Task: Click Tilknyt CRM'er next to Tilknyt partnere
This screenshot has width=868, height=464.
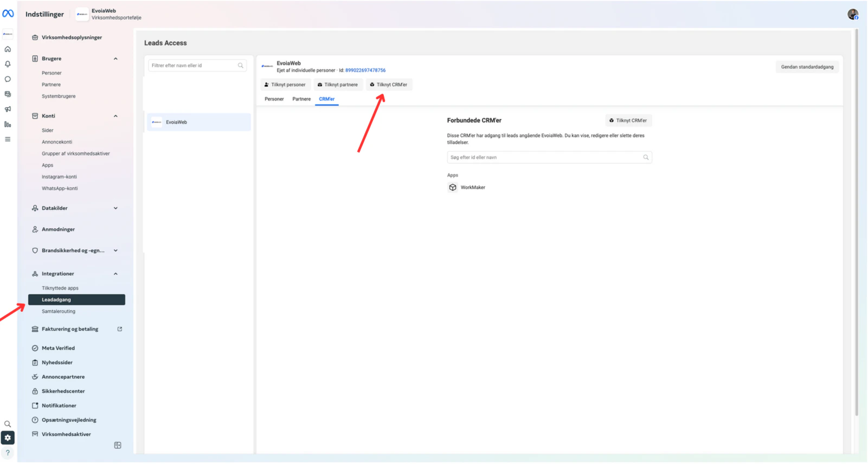Action: pos(389,85)
